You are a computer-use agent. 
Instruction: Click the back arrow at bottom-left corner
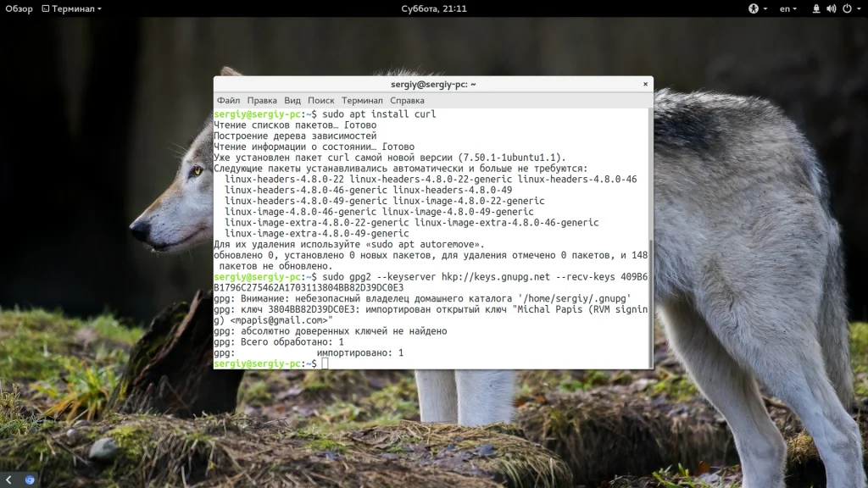click(x=8, y=480)
